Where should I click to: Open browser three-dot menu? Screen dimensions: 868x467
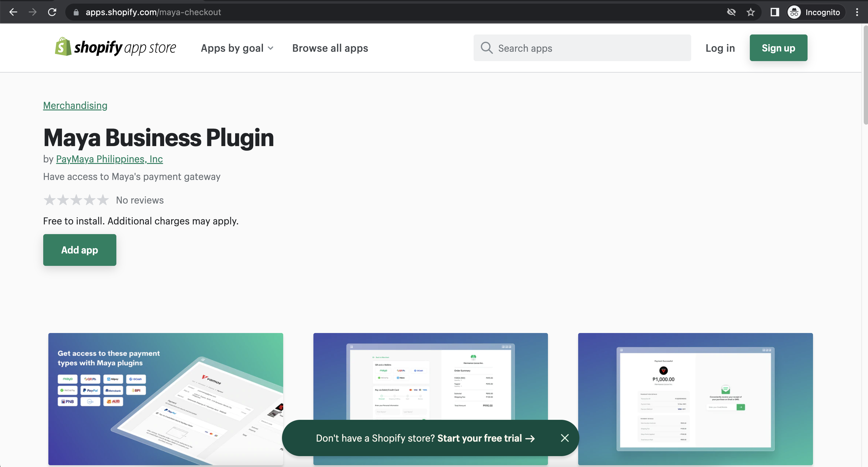(857, 12)
